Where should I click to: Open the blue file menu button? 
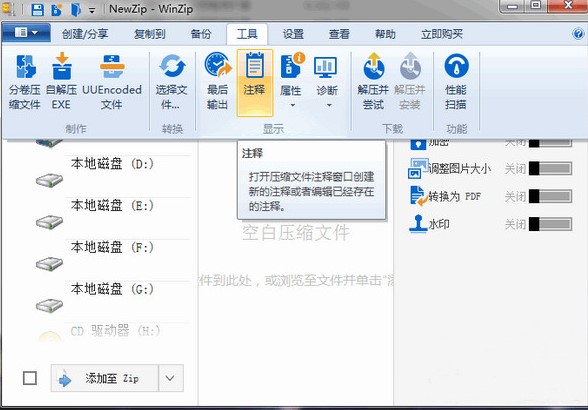click(26, 33)
